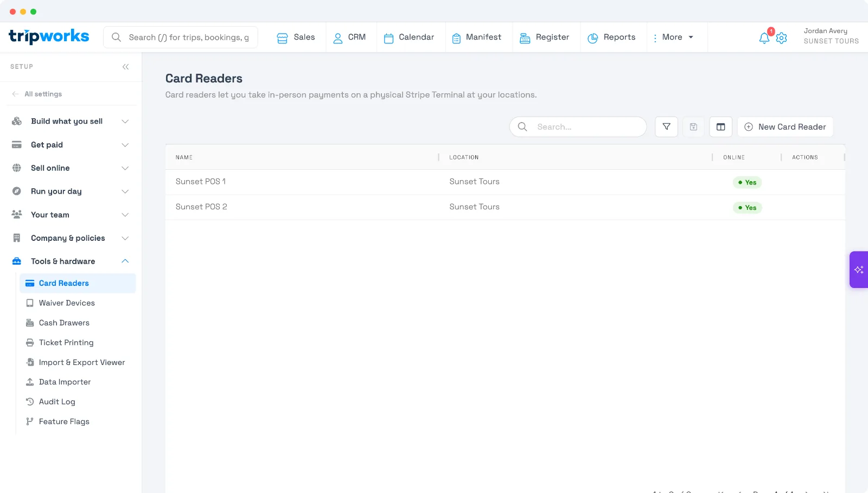Click the Audit Log history icon
The height and width of the screenshot is (493, 868).
(30, 402)
